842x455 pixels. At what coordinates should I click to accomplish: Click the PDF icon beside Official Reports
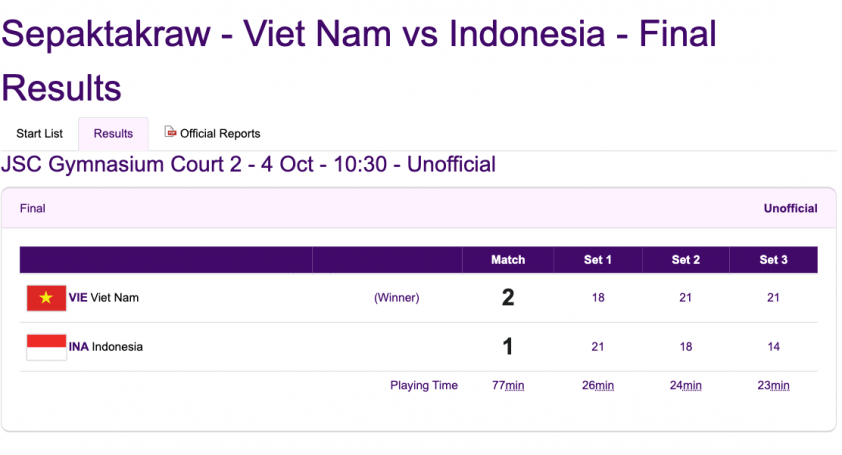click(x=170, y=132)
